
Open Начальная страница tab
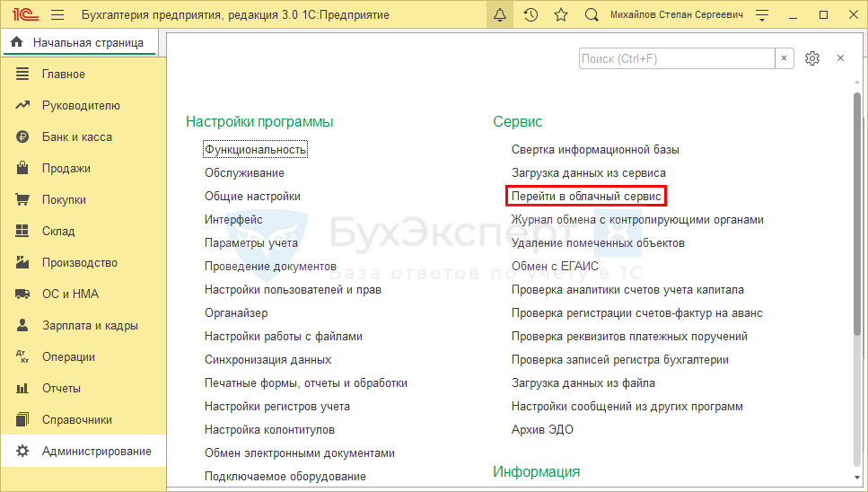[x=80, y=42]
